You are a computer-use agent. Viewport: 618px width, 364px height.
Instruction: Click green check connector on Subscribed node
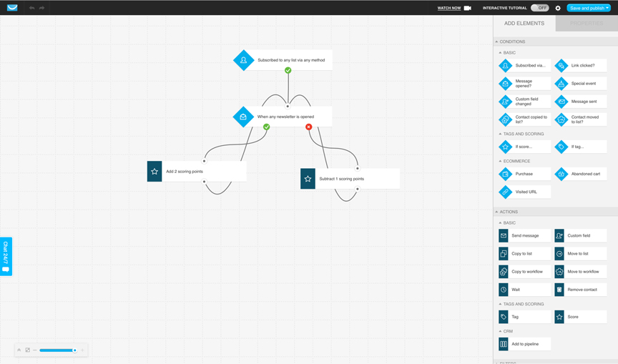(x=288, y=70)
